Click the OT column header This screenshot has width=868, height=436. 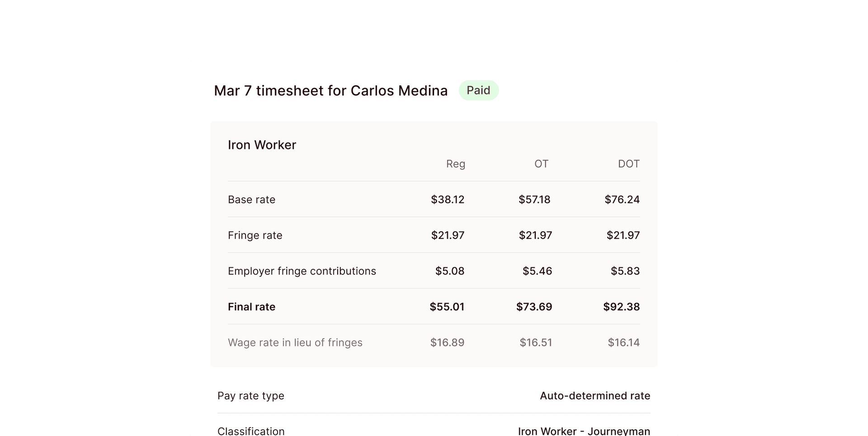[x=541, y=164]
